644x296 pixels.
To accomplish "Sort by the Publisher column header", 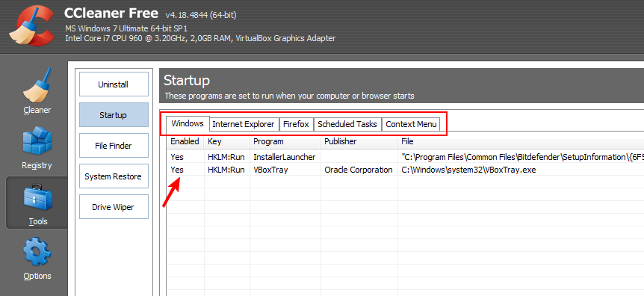I will 359,141.
